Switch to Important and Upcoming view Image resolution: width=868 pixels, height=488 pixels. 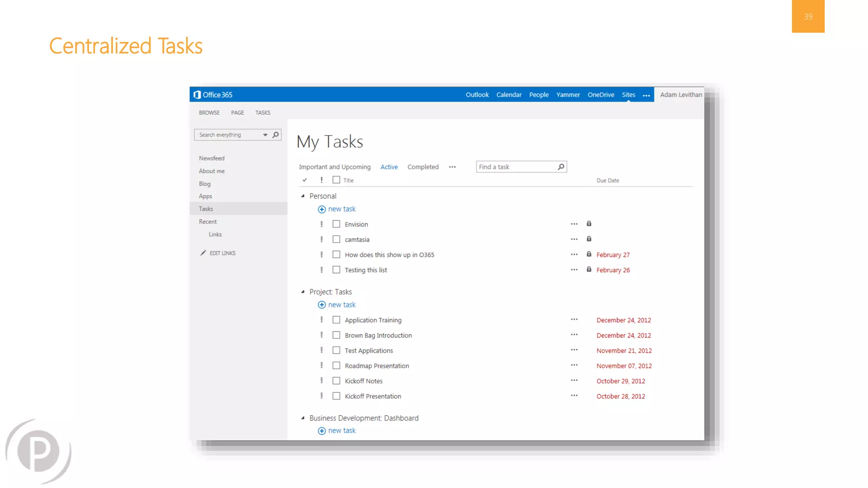coord(334,167)
